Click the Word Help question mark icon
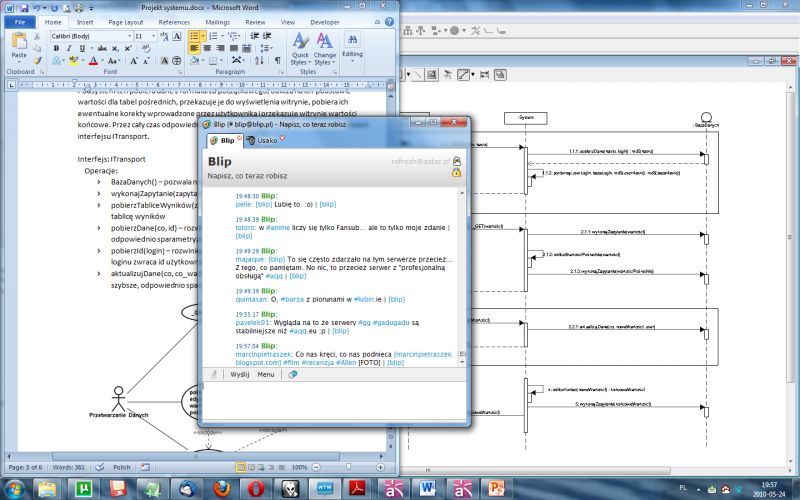The height and width of the screenshot is (500, 800). pyautogui.click(x=389, y=22)
